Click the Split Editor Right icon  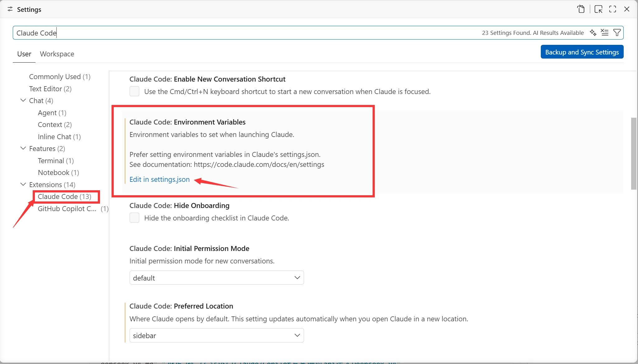[598, 9]
